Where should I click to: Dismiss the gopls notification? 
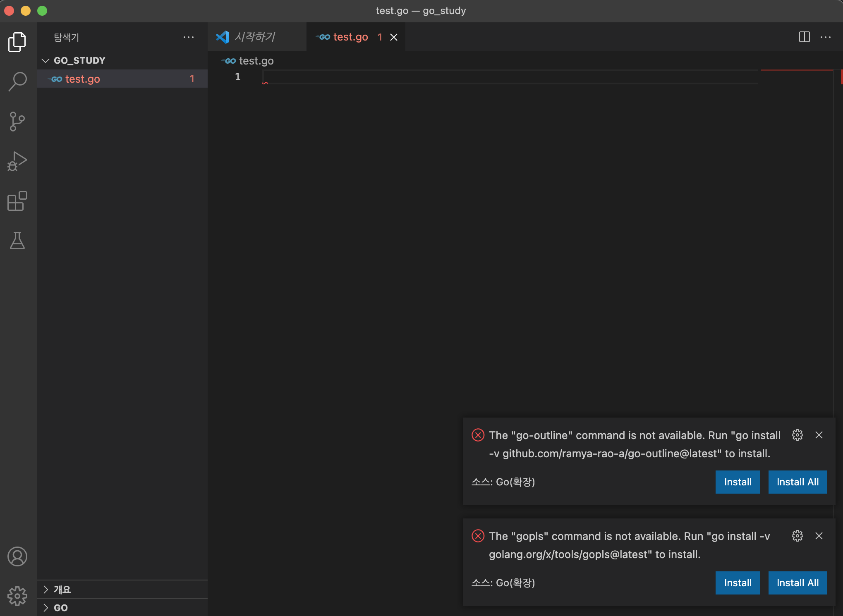(819, 536)
